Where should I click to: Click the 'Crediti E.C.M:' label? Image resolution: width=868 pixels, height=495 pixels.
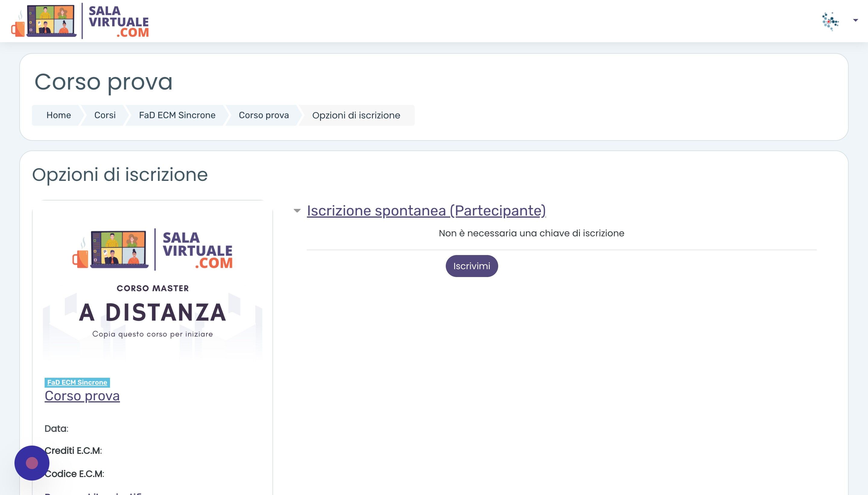point(73,451)
